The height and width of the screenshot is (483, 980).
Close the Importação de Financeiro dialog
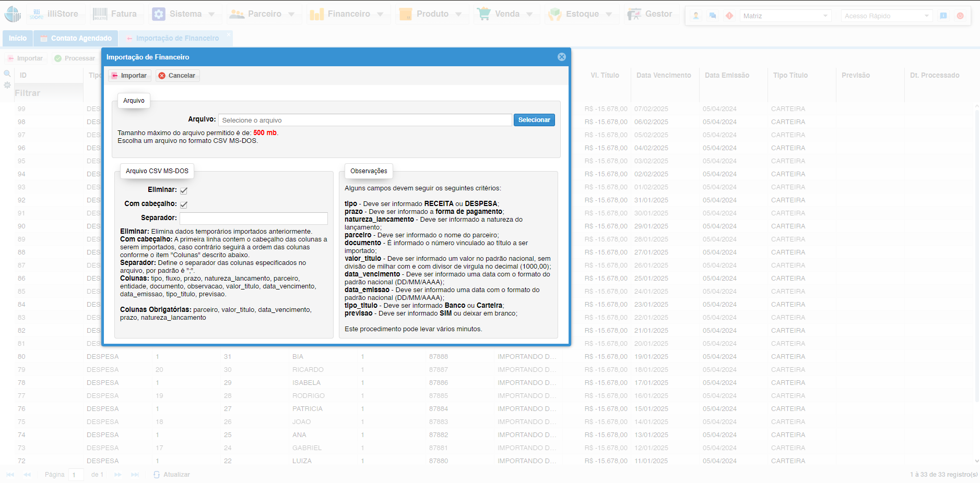tap(561, 57)
